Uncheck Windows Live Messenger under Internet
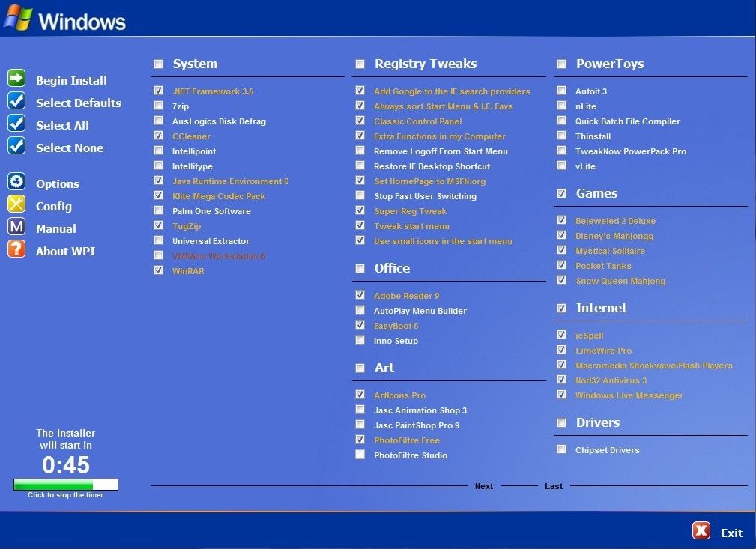The image size is (756, 549). (562, 394)
